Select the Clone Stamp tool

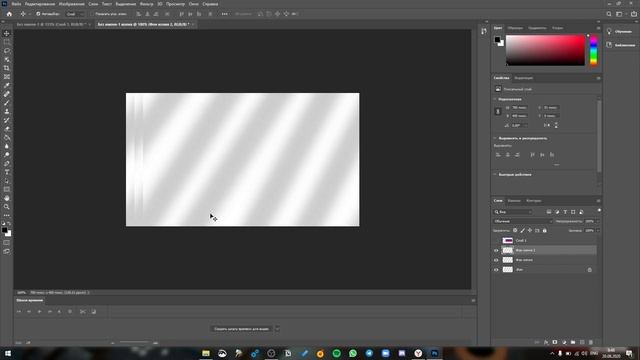point(7,111)
